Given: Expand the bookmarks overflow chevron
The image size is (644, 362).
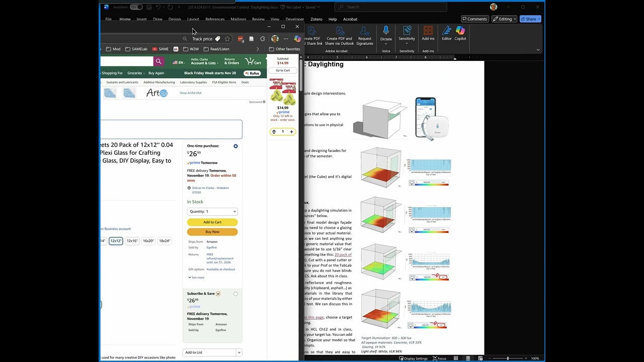Looking at the screenshot, I should click(258, 49).
